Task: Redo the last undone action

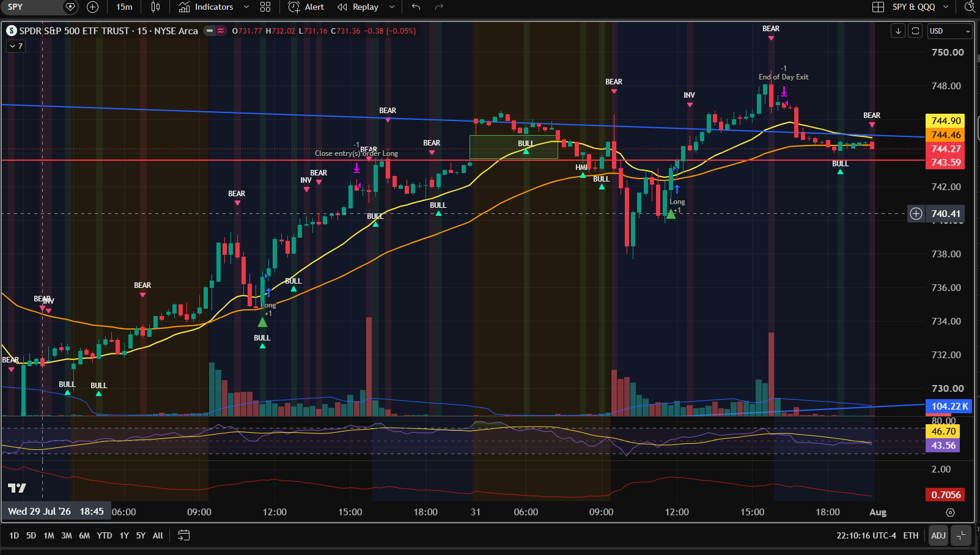Action: point(439,7)
